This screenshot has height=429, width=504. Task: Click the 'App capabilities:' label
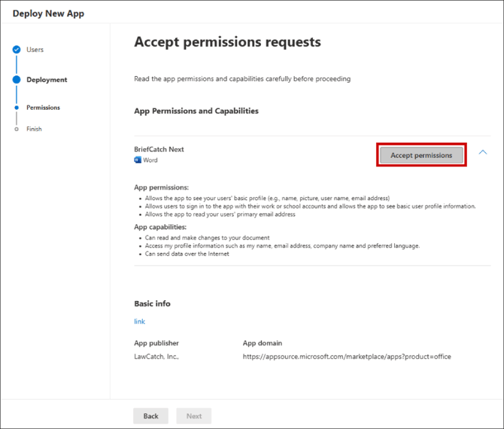pos(160,227)
